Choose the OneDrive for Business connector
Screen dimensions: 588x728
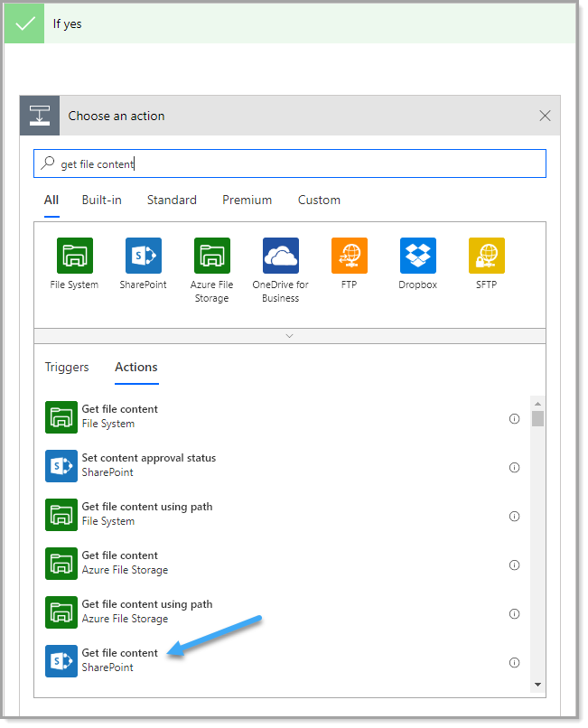pos(281,256)
